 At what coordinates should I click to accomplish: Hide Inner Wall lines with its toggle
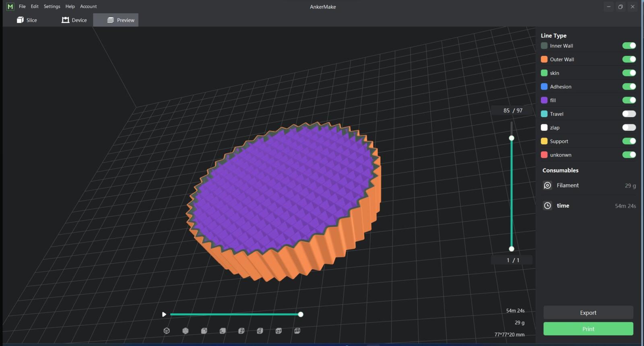pos(629,46)
